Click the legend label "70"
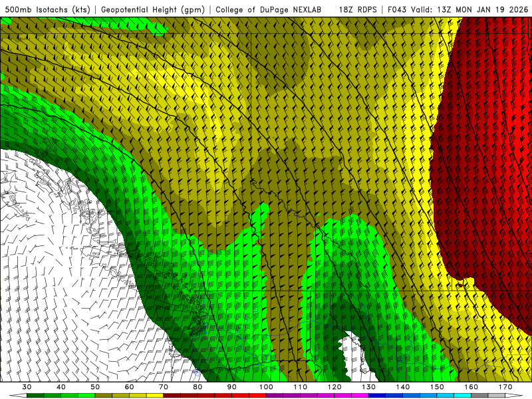532x399 pixels. [163, 387]
